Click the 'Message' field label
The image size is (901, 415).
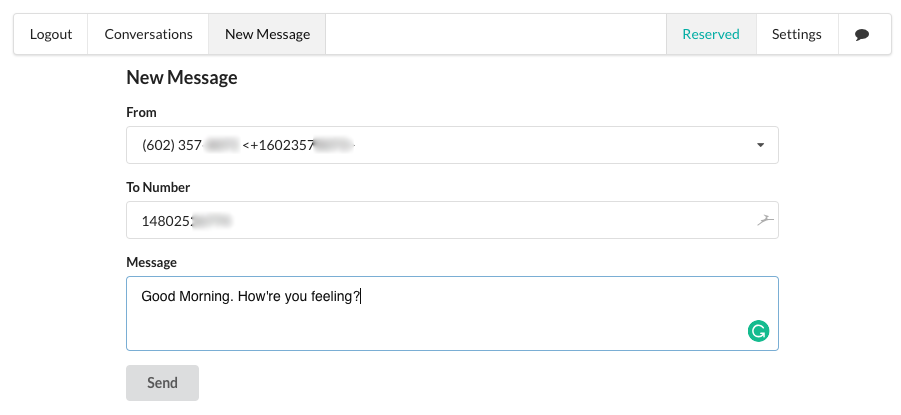tap(152, 263)
